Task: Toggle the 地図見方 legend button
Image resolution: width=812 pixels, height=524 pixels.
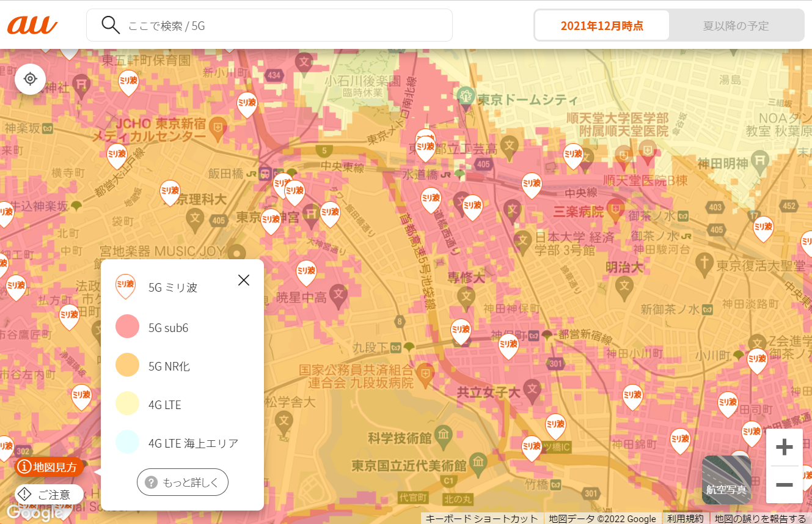Action: (x=49, y=467)
